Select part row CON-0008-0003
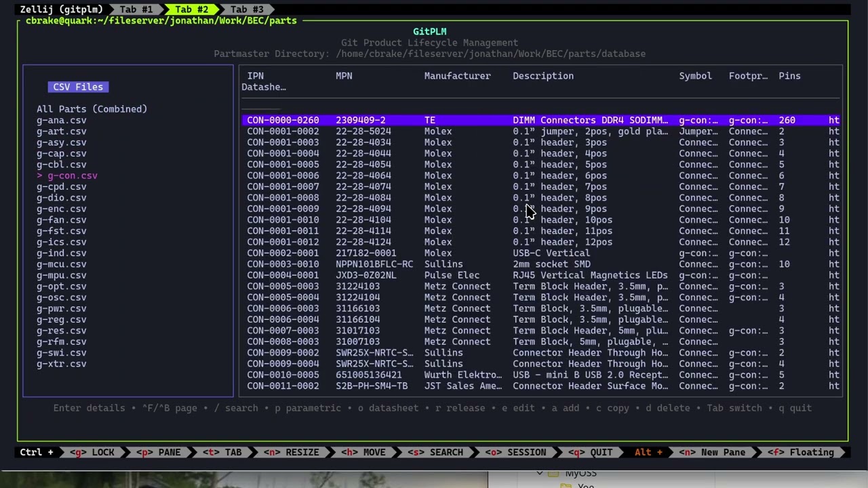This screenshot has height=488, width=868. pos(540,342)
